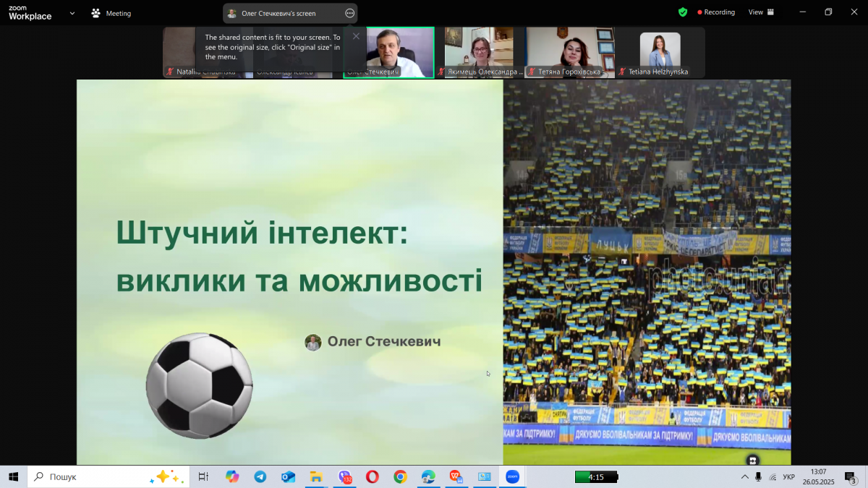Viewport: 868px width, 488px height.
Task: Show hidden system tray icons
Action: click(x=744, y=477)
